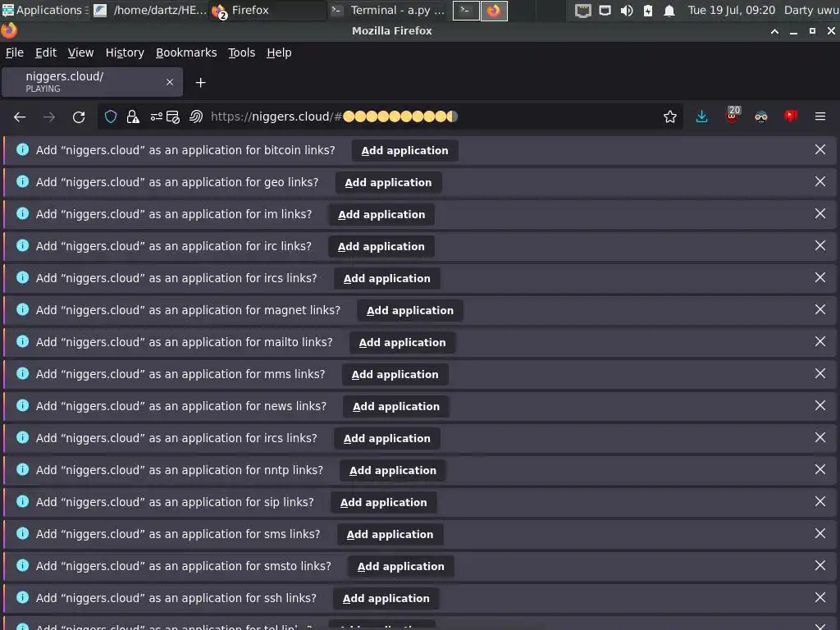Click the battery power icon in panel
The width and height of the screenshot is (840, 630).
[x=648, y=11]
